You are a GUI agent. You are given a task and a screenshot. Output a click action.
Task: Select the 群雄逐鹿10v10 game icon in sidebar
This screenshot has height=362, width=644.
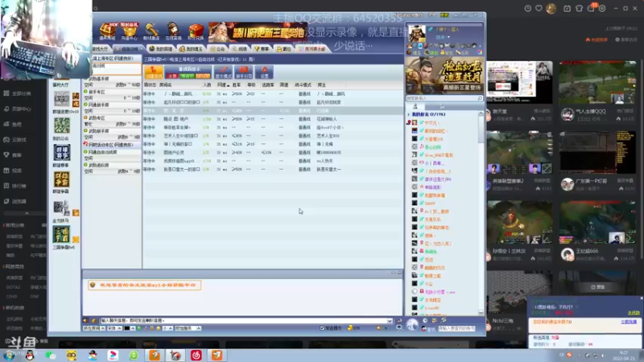click(62, 98)
